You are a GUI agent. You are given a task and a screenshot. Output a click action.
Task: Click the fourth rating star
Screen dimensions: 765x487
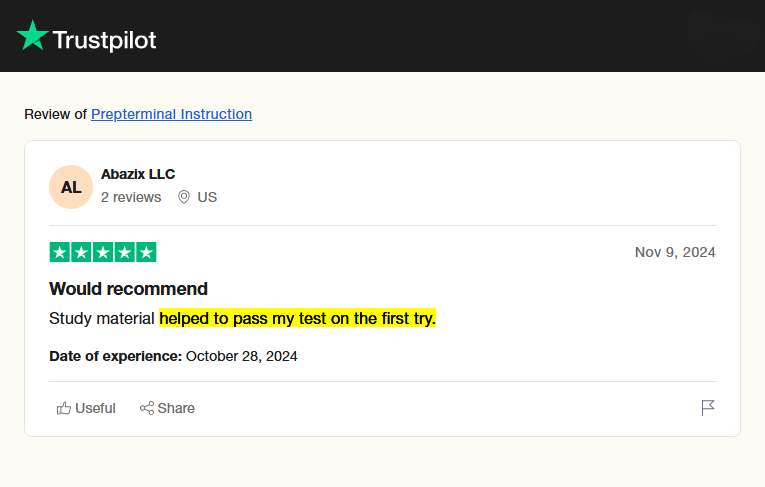coord(124,252)
